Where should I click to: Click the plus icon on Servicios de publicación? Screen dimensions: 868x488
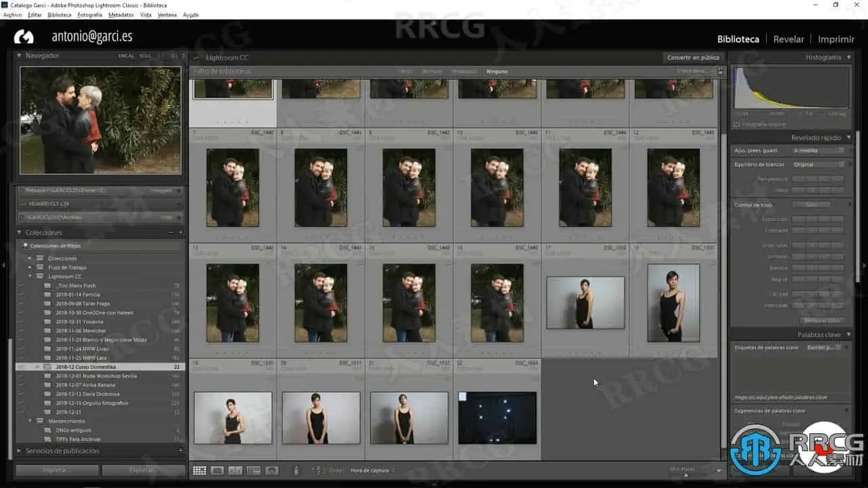click(181, 451)
